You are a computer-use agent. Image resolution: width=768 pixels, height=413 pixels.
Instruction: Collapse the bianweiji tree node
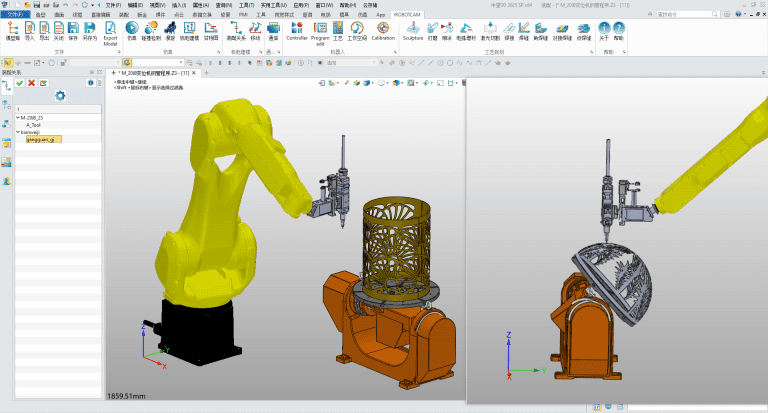point(17,132)
